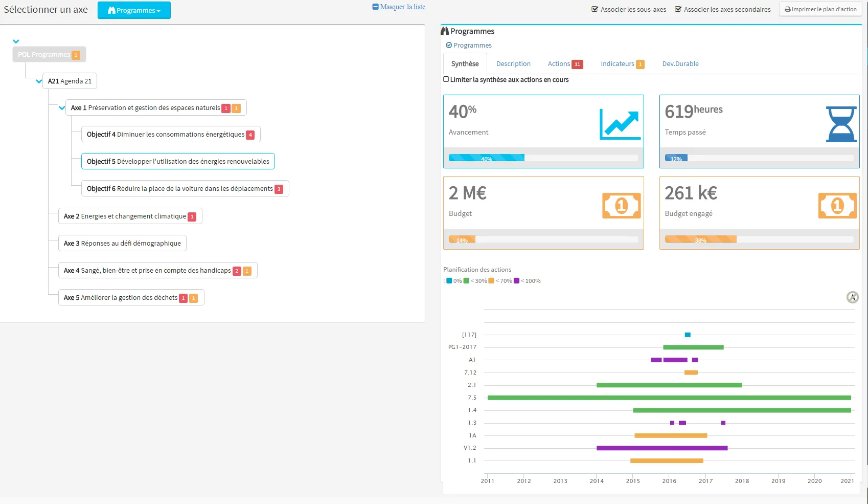
Task: Click the Budget banknote icon
Action: point(622,206)
